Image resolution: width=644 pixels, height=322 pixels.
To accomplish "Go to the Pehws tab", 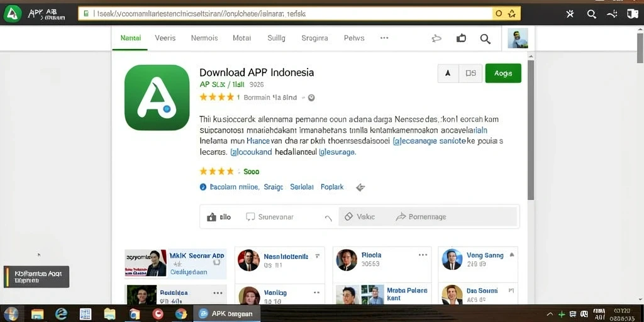I will click(x=354, y=38).
